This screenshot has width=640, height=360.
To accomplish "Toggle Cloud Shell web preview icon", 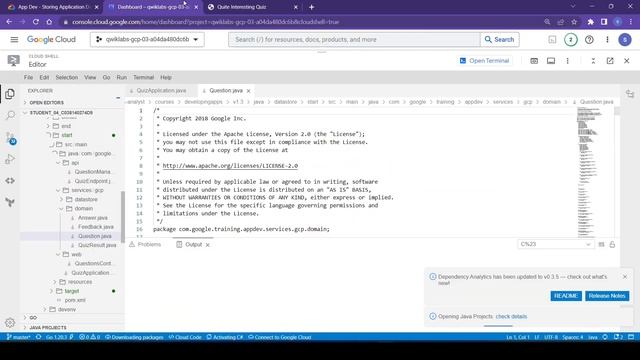I will [534, 61].
